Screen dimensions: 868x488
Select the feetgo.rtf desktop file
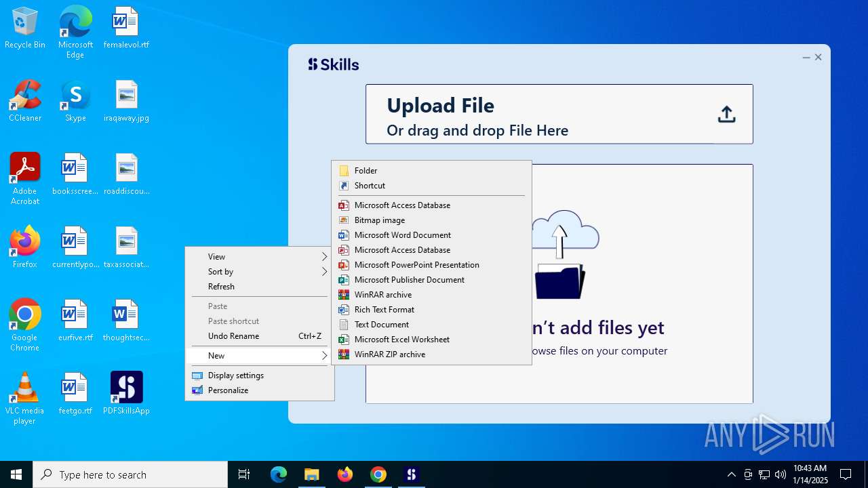(x=75, y=393)
